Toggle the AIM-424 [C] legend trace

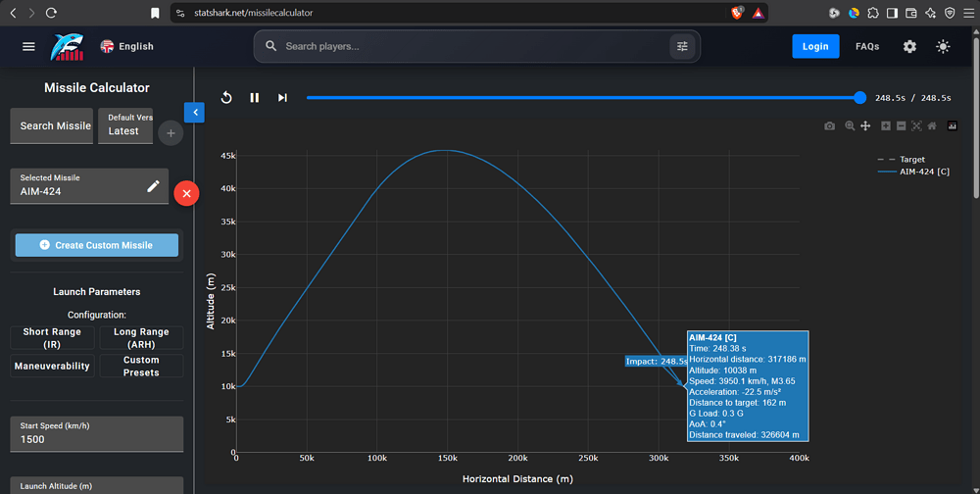tap(913, 172)
